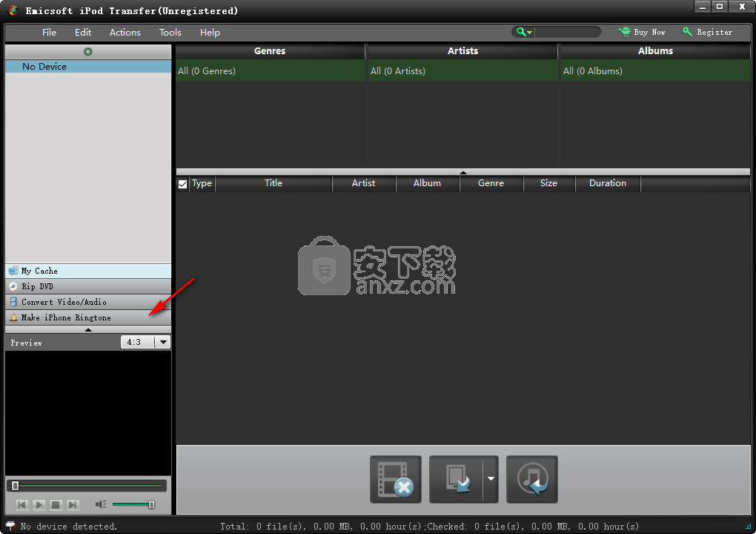Viewport: 756px width, 534px height.
Task: Mute the preview via the speaker icon
Action: [x=100, y=504]
